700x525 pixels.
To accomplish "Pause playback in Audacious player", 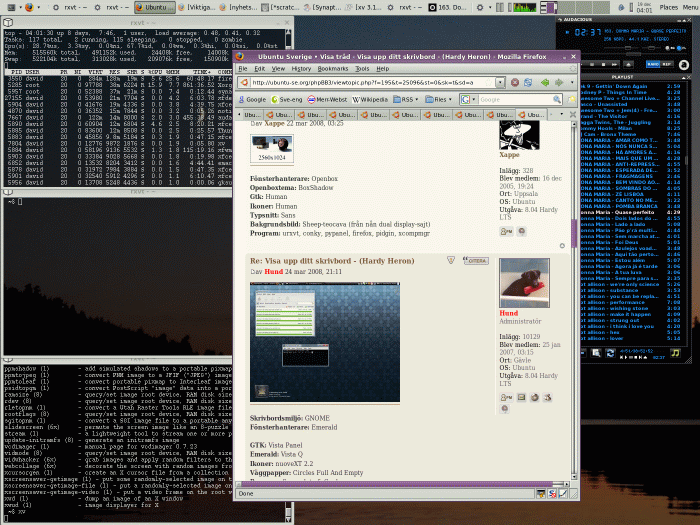I will (592, 64).
